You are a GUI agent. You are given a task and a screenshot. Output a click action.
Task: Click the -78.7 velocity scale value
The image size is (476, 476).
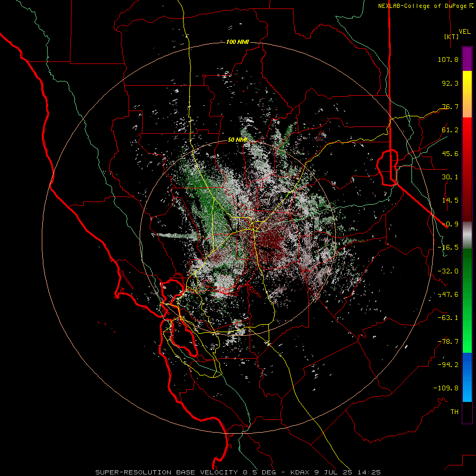(x=448, y=342)
